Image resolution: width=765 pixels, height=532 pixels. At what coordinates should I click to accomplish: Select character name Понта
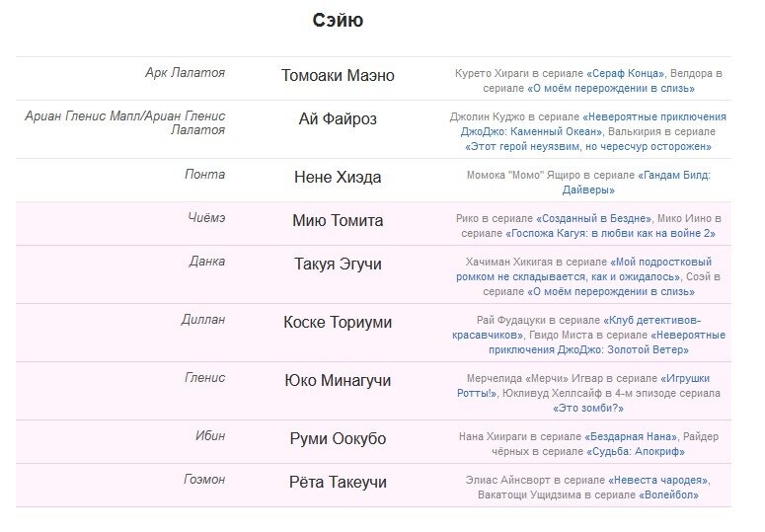coord(204,174)
